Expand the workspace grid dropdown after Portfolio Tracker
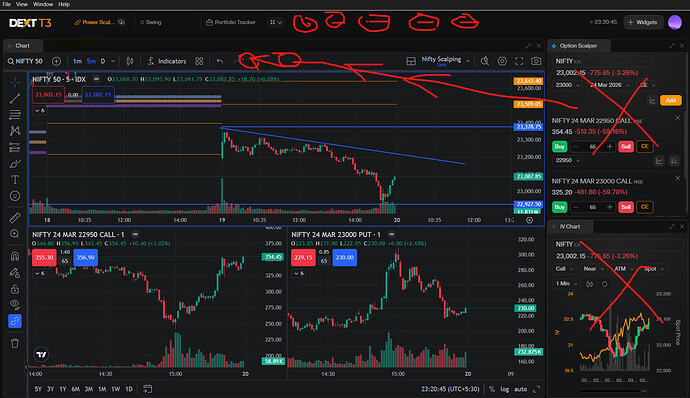 pyautogui.click(x=276, y=22)
